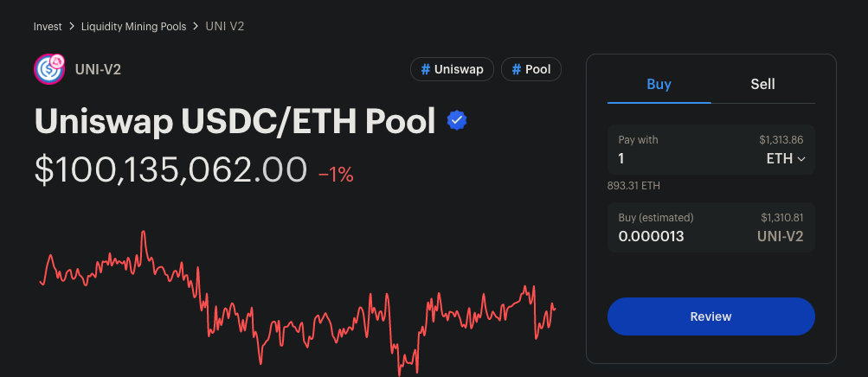
Task: Click the UNI-V2 pool logo icon
Action: click(49, 69)
